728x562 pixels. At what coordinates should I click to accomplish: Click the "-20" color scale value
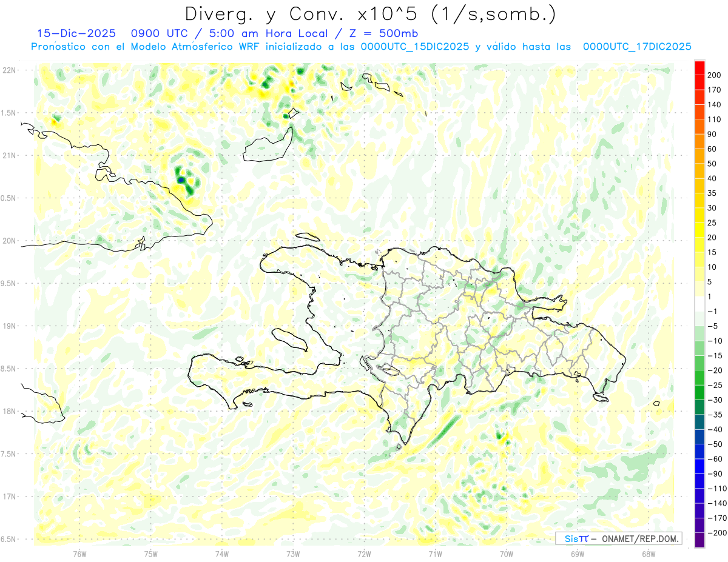(x=716, y=370)
